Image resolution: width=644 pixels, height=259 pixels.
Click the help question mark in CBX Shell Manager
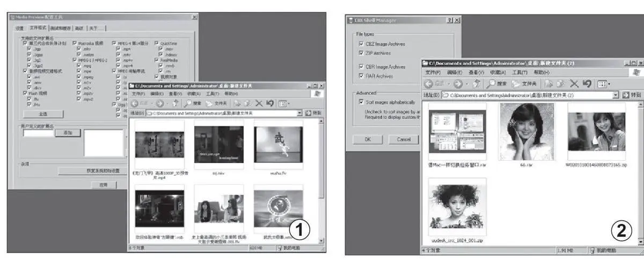pyautogui.click(x=448, y=20)
